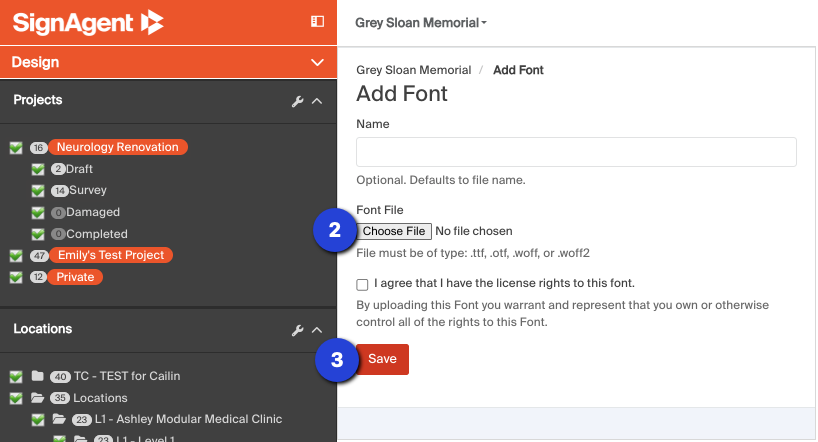Viewport: 818px width, 442px height.
Task: Click the 40 count badge on TC - TEST
Action: click(61, 377)
